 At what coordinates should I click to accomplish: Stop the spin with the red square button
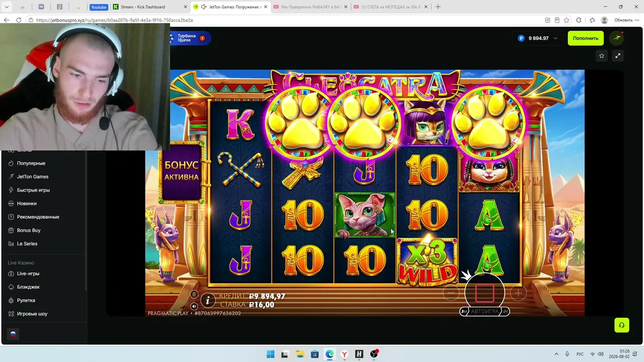point(485,293)
